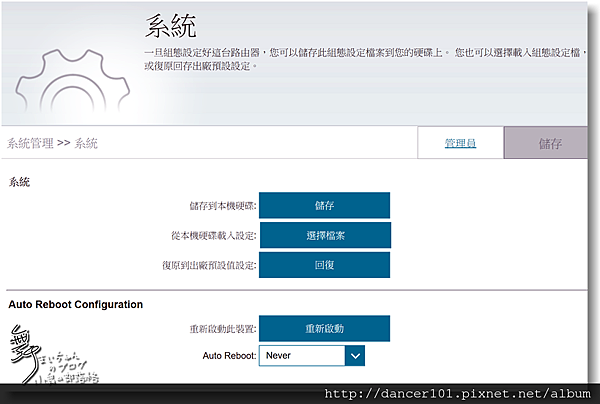
Task: Click the grey 儲存 button in header bar
Action: pyautogui.click(x=546, y=143)
